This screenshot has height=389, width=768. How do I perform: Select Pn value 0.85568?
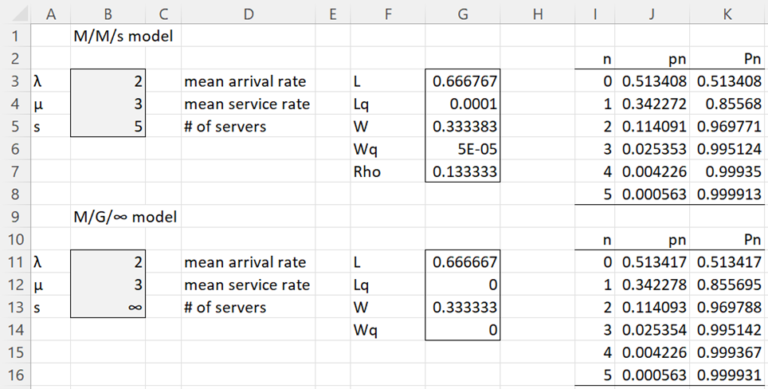727,104
